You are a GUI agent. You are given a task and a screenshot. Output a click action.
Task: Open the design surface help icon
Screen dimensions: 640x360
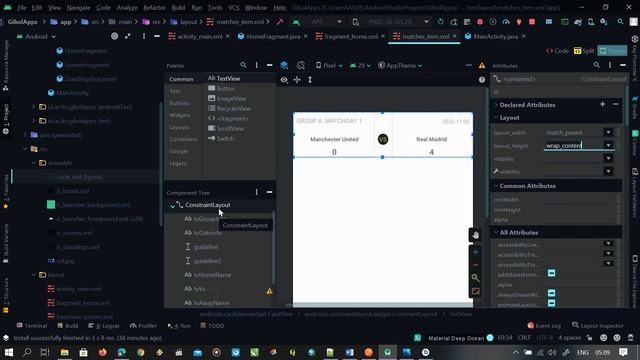tap(482, 80)
